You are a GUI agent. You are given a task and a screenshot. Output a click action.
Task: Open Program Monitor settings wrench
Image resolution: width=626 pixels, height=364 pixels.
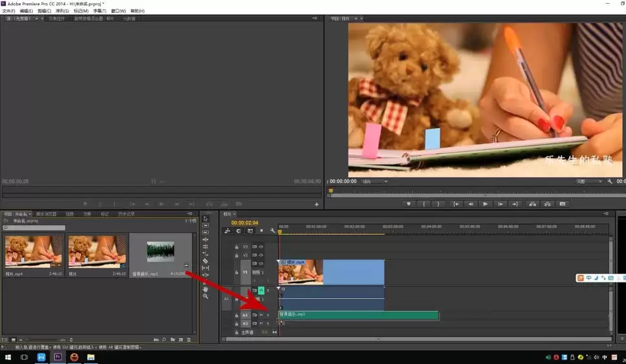(x=609, y=182)
